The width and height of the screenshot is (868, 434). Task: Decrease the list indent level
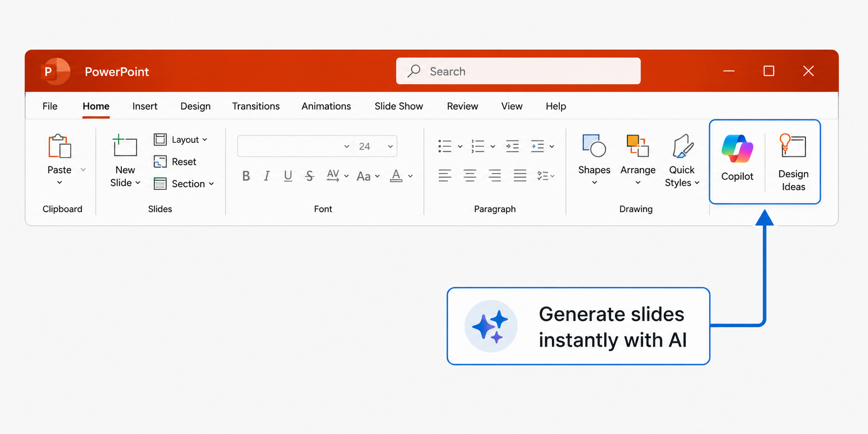point(512,146)
